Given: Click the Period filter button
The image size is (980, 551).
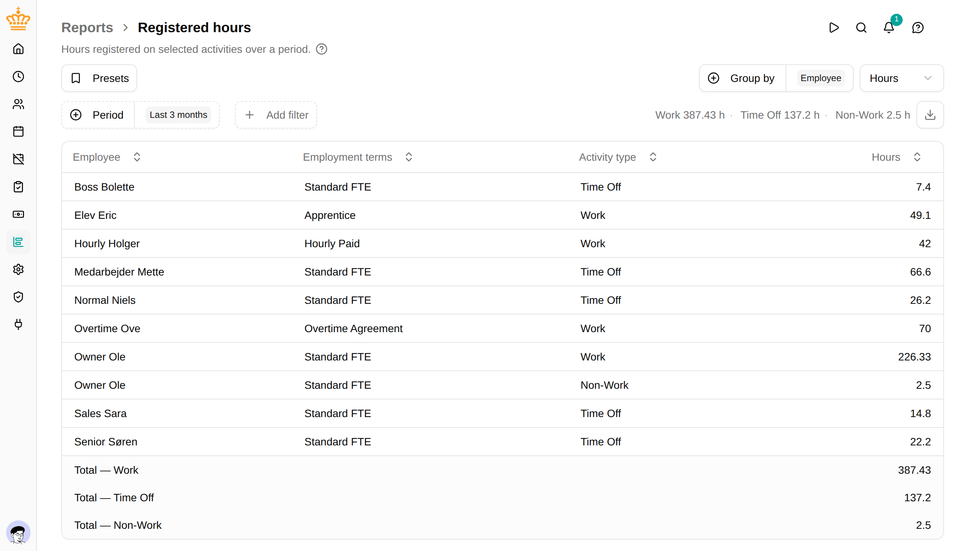Looking at the screenshot, I should tap(98, 115).
